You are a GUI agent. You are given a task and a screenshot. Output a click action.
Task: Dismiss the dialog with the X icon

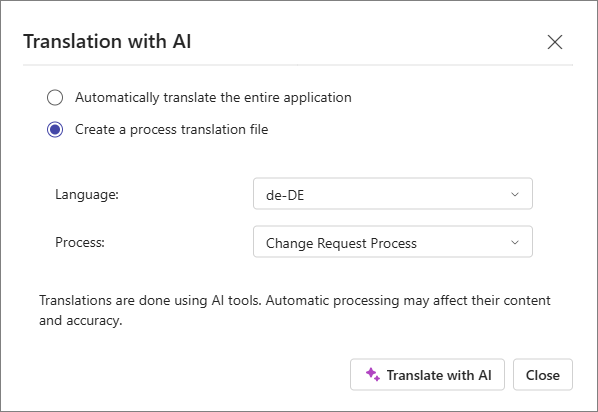(555, 42)
